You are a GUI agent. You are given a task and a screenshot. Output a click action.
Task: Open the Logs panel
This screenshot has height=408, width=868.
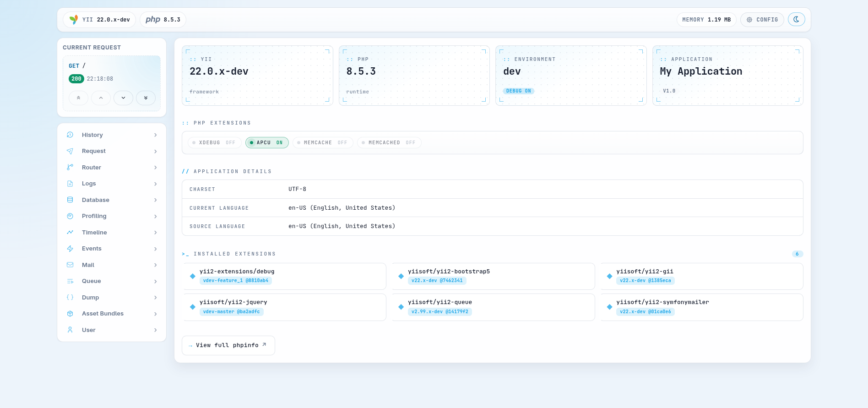tap(112, 184)
